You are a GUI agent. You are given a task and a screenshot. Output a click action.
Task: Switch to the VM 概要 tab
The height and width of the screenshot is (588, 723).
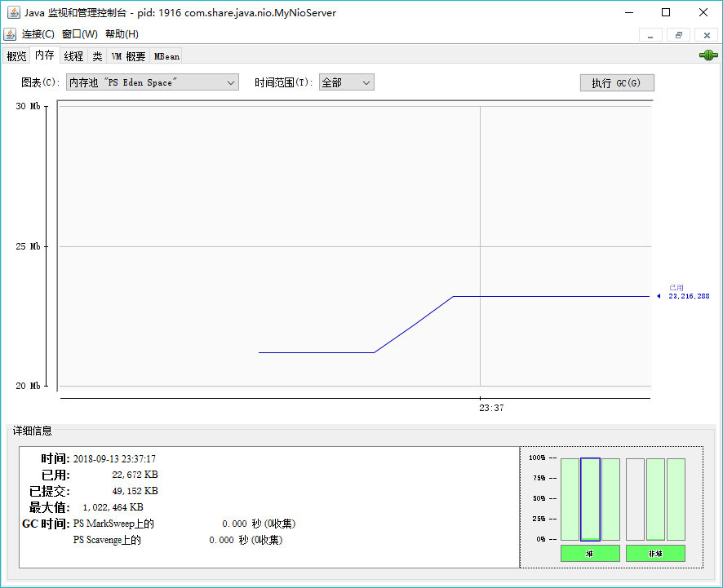(x=128, y=56)
